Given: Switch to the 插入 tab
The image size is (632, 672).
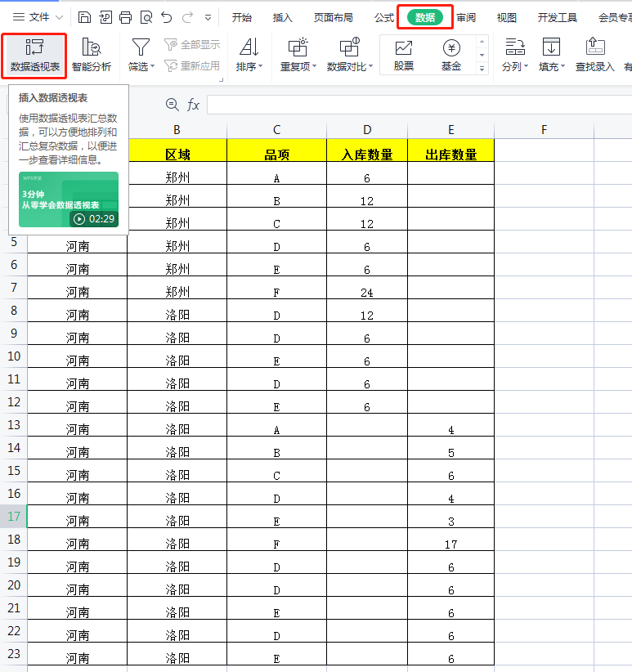Looking at the screenshot, I should 282,17.
